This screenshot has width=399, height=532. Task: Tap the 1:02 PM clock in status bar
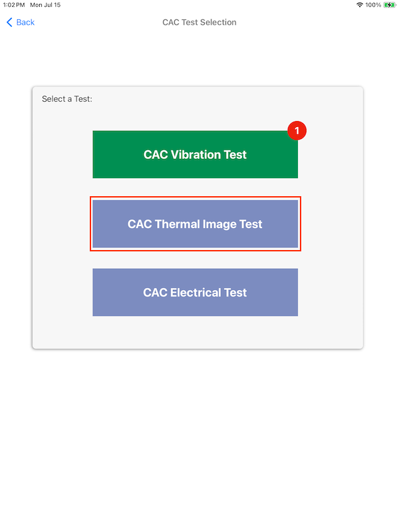click(14, 5)
